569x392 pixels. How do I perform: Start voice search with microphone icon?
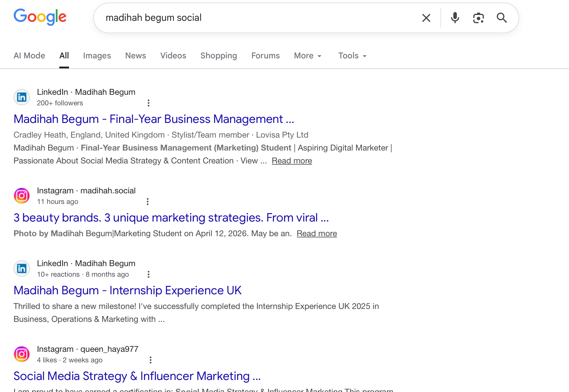[455, 18]
